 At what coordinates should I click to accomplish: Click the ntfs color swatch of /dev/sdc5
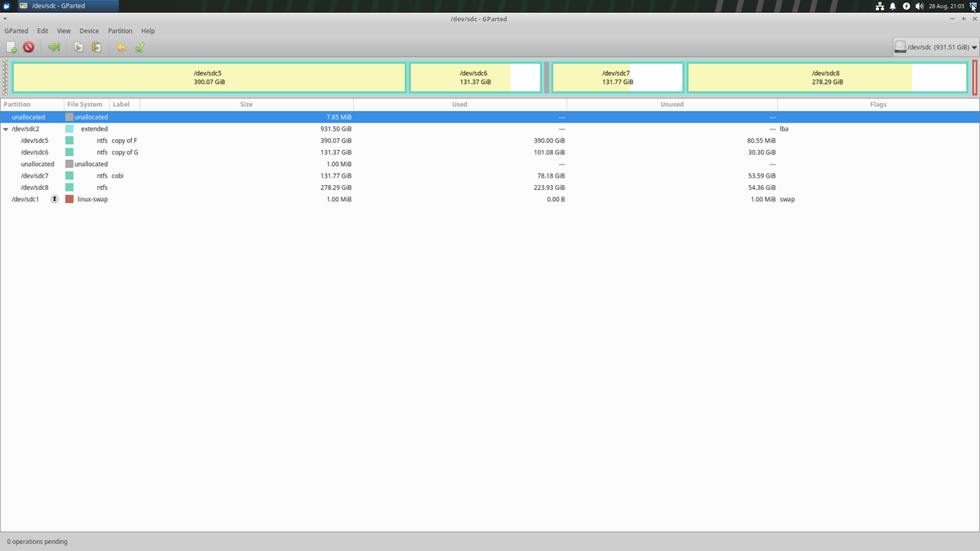click(x=70, y=141)
